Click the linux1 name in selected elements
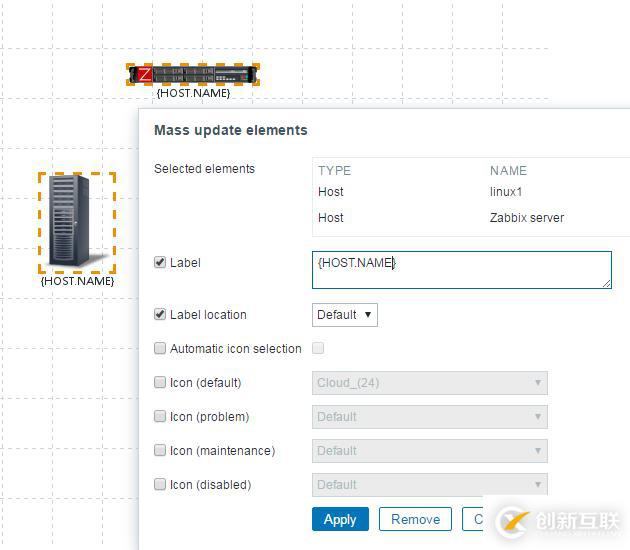The height and width of the screenshot is (550, 630). (x=506, y=192)
